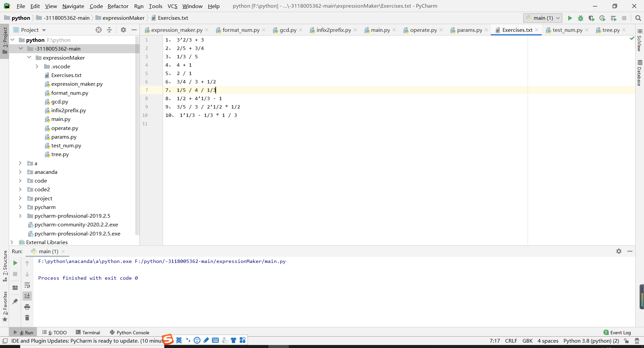The image size is (644, 348).
Task: Open the Python Console tool window
Action: tap(129, 333)
